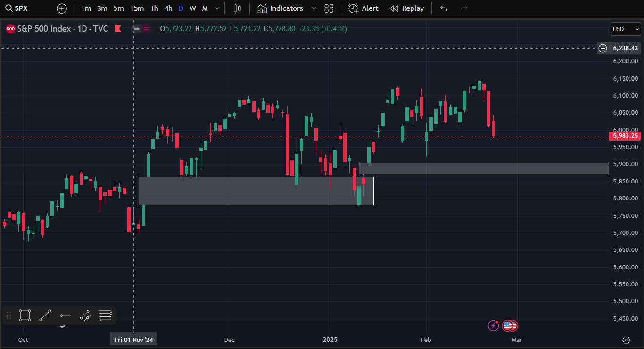Click the 6,238.43 crosshair price label

pos(626,48)
